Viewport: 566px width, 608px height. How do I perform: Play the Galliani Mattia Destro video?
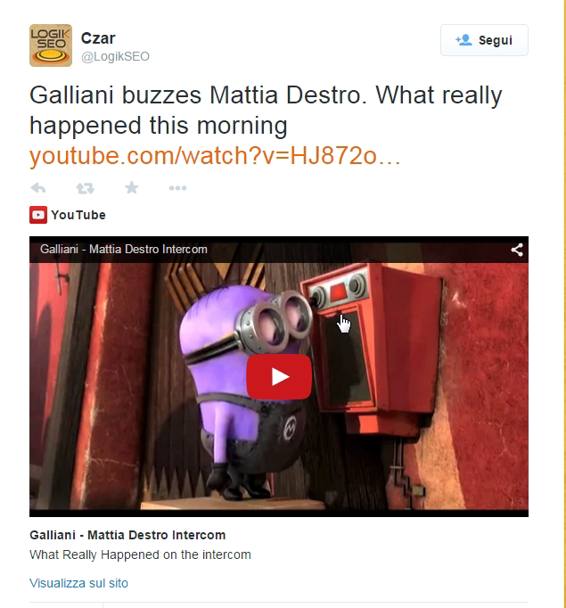(x=279, y=377)
